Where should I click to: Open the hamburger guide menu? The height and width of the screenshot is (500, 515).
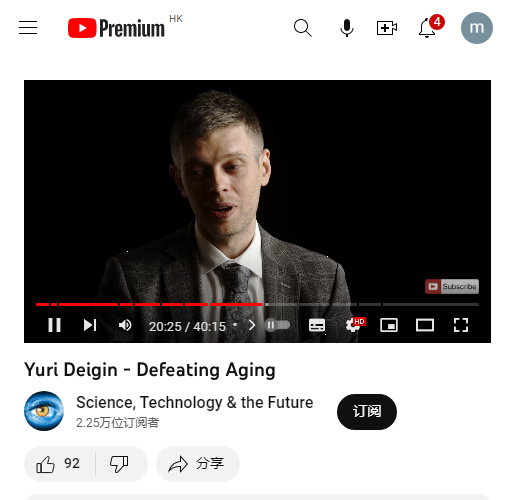[28, 28]
